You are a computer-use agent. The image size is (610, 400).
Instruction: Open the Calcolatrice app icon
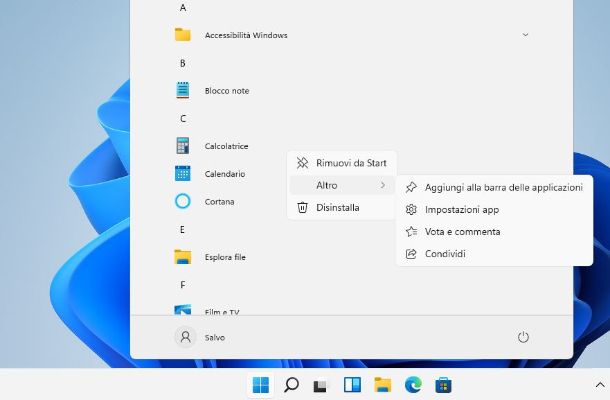(x=182, y=146)
